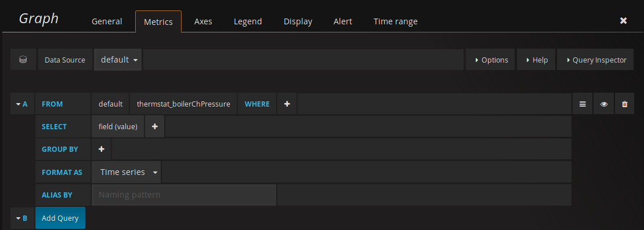Click the Graph panel title
The width and height of the screenshot is (644, 230).
(x=39, y=19)
